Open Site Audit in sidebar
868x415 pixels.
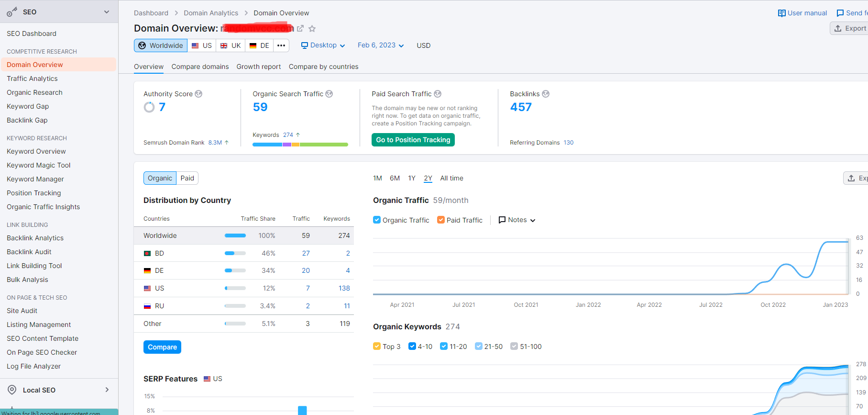click(x=22, y=311)
